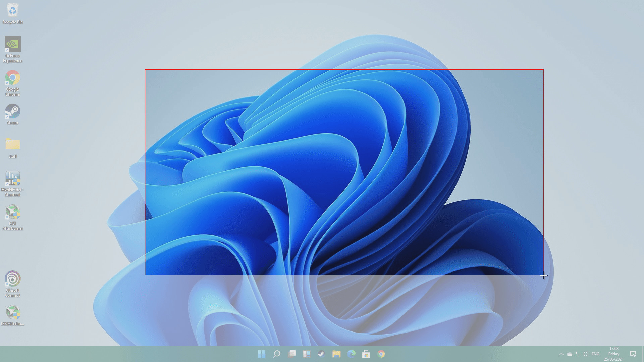
Task: Open taskbar Search magnifier
Action: [276, 354]
